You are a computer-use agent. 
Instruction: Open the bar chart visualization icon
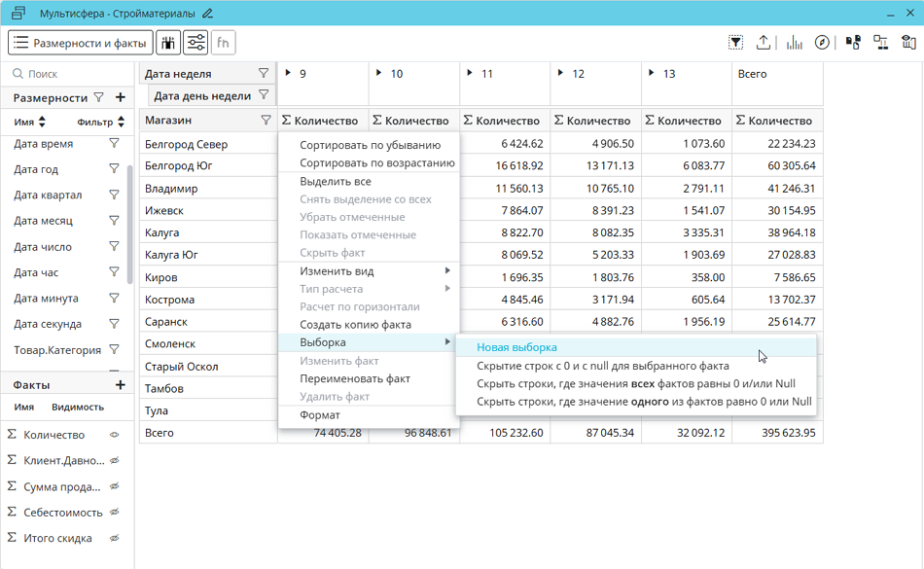tap(795, 43)
